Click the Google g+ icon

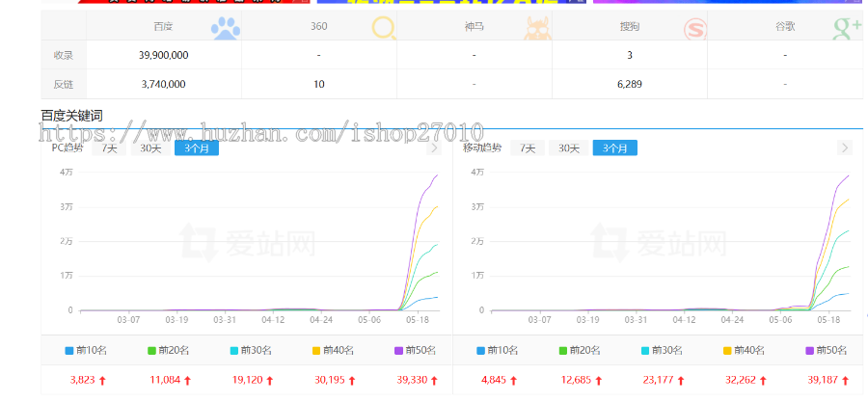(848, 28)
